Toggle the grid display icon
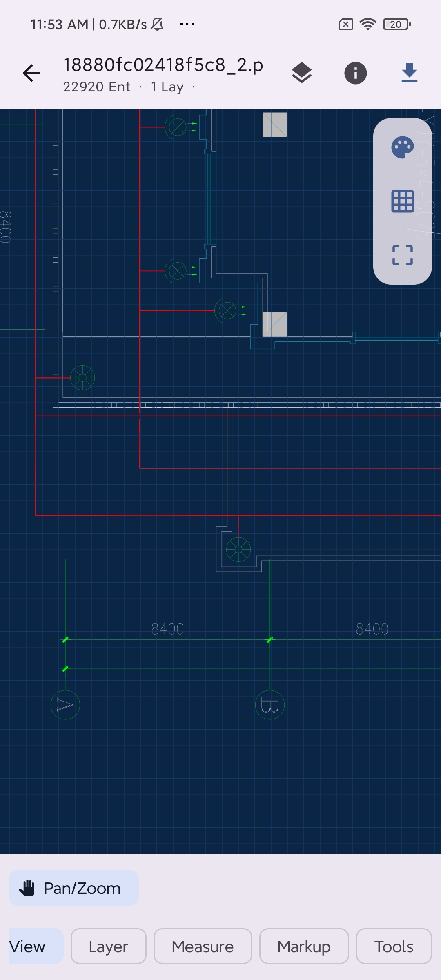This screenshot has height=980, width=441. [403, 201]
